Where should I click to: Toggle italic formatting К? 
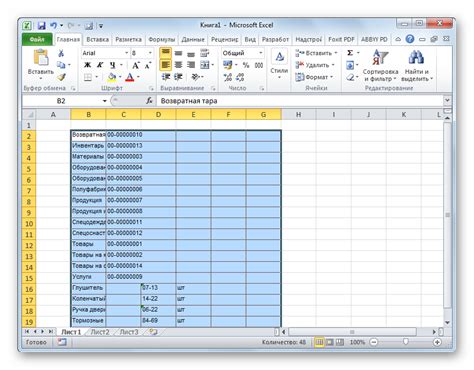click(x=100, y=65)
